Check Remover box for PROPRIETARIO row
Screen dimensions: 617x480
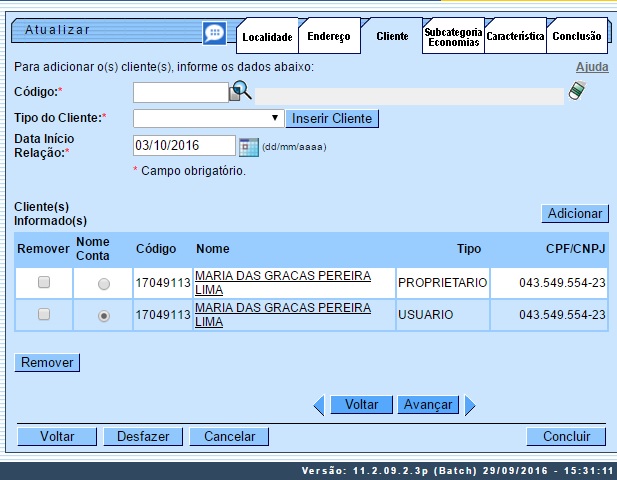pos(43,283)
